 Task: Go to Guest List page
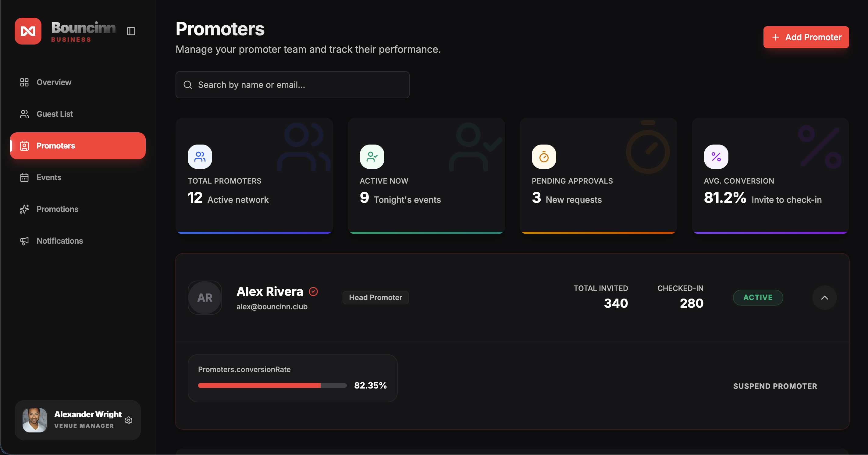pyautogui.click(x=55, y=114)
